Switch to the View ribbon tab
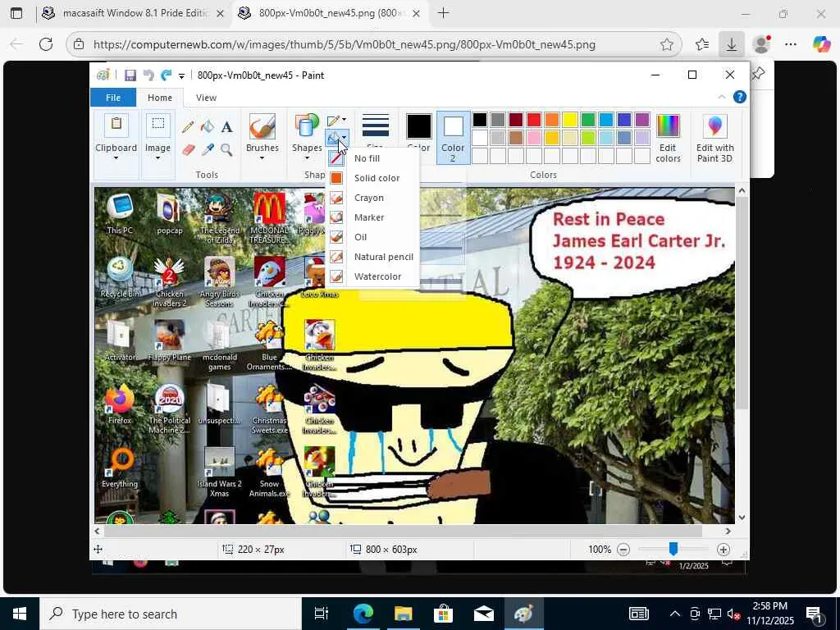This screenshot has width=840, height=630. (206, 98)
